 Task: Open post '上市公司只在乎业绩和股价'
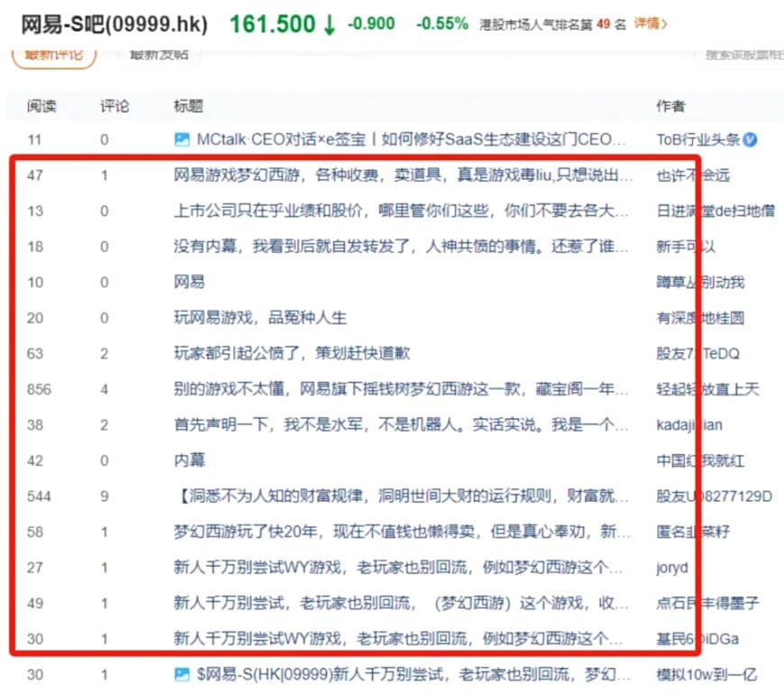(401, 211)
